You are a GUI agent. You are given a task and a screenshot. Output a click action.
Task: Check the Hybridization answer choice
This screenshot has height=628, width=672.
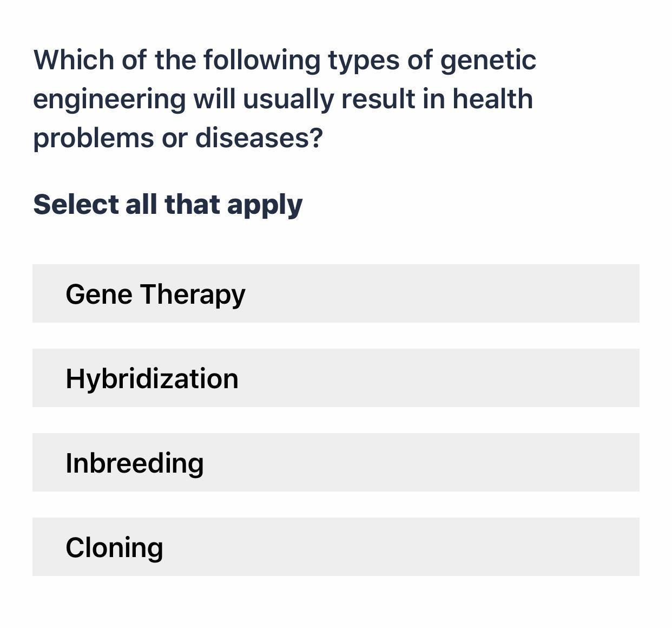coord(335,378)
